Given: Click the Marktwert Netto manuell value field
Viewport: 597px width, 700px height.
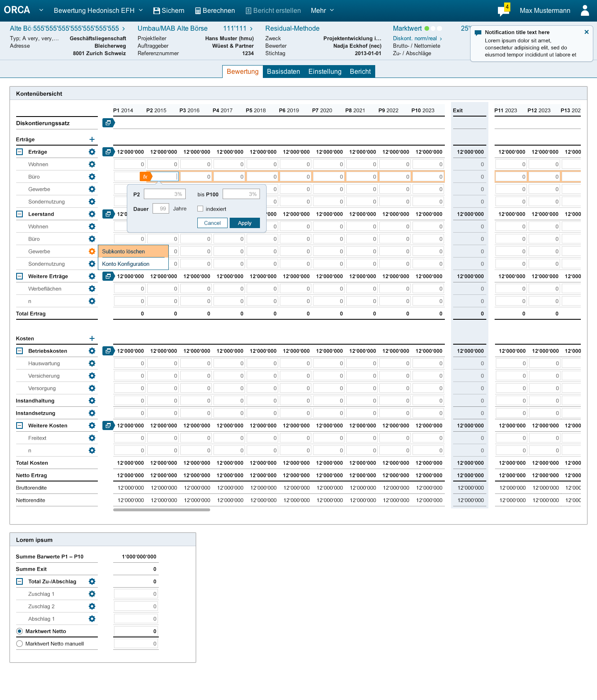Looking at the screenshot, I should (136, 644).
